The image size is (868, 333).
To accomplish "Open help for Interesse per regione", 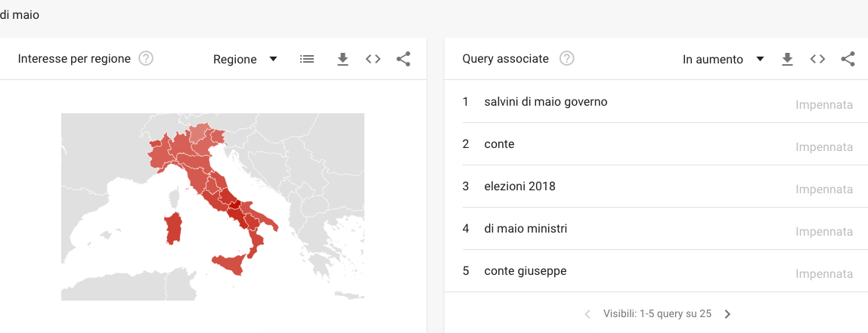I will click(146, 59).
